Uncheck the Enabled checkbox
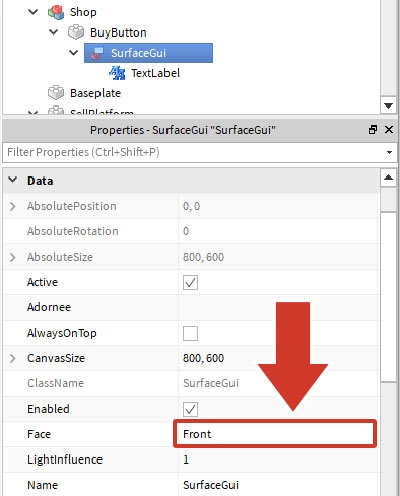Image resolution: width=400 pixels, height=496 pixels. 190,409
